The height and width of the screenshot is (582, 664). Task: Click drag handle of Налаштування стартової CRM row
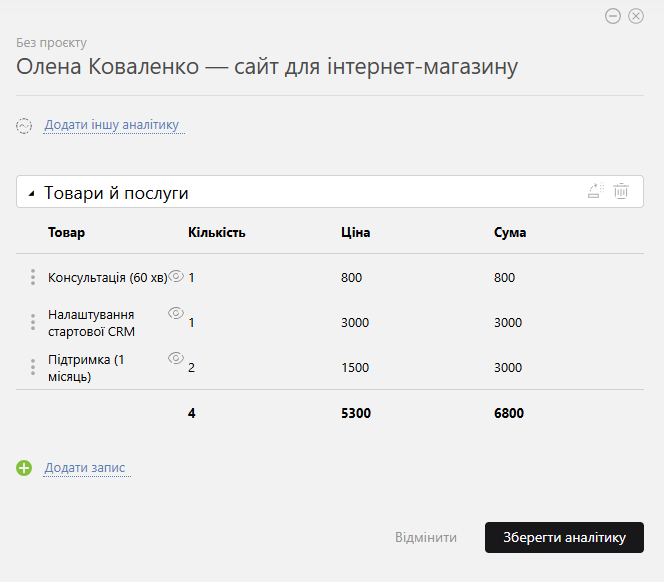[33, 322]
